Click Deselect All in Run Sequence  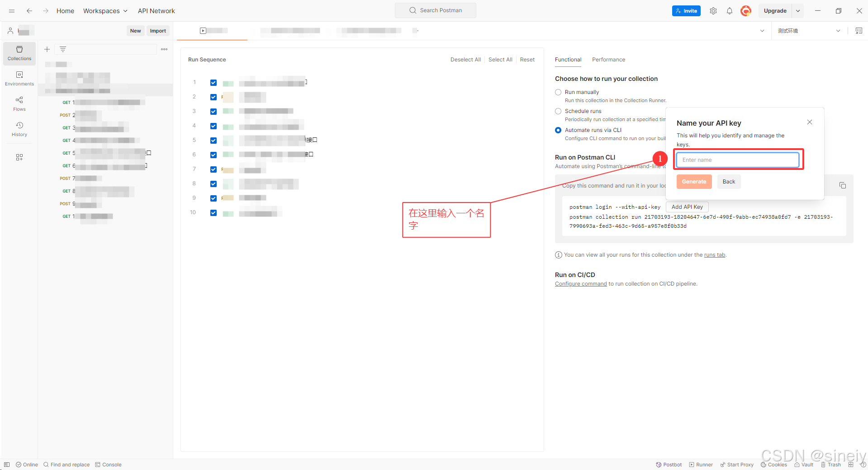465,60
